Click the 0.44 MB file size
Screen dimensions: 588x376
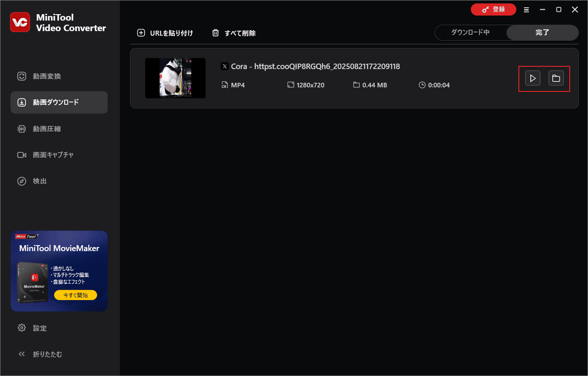(x=375, y=85)
